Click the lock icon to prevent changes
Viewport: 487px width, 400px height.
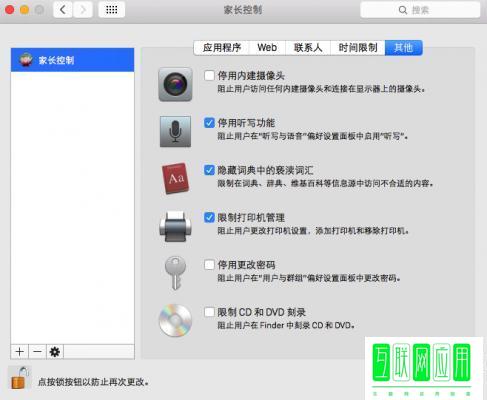pyautogui.click(x=19, y=378)
